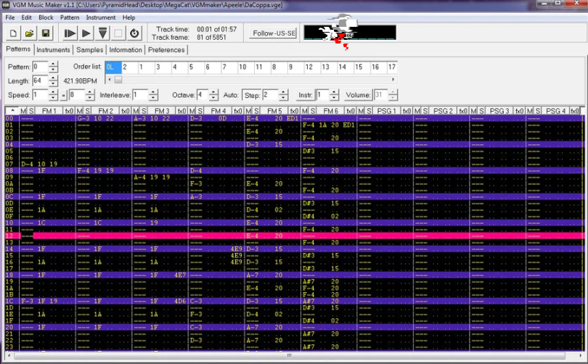Toggle mute on PSG 1 channel
The height and width of the screenshot is (364, 588).
[x=362, y=110]
